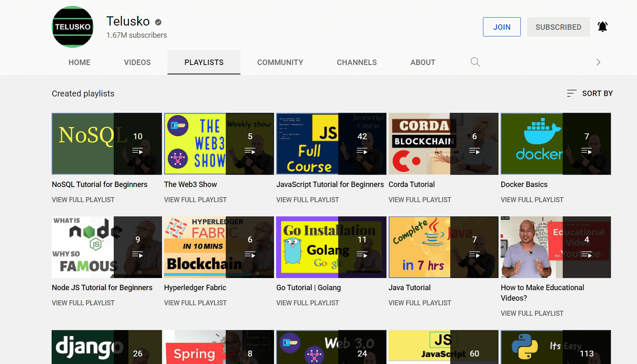Switch to the Home tab

(x=79, y=62)
